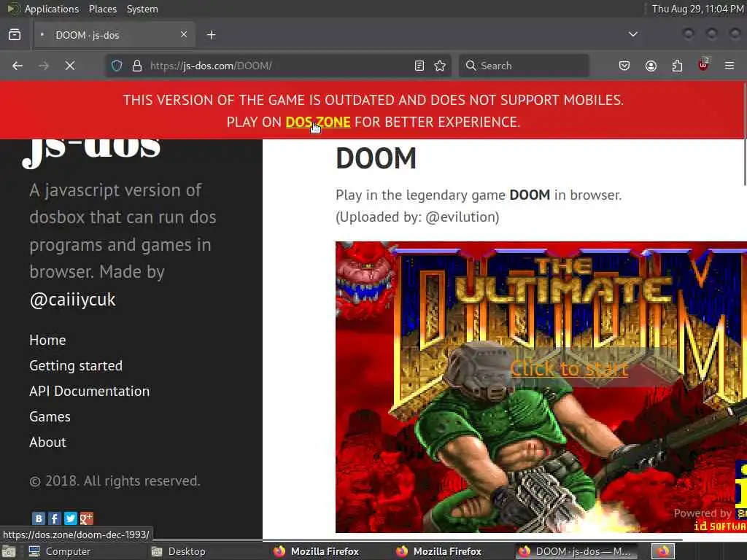747x560 pixels.
Task: Open the System menu
Action: pyautogui.click(x=142, y=9)
